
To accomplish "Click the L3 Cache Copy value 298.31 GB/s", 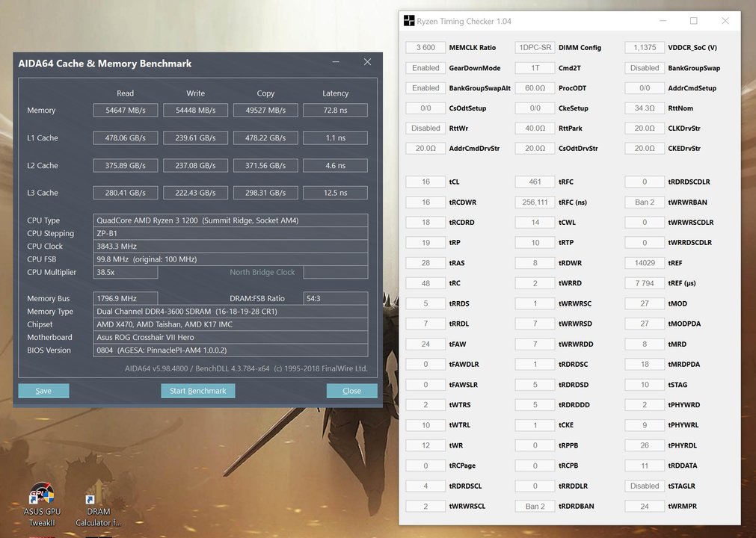I will point(265,193).
